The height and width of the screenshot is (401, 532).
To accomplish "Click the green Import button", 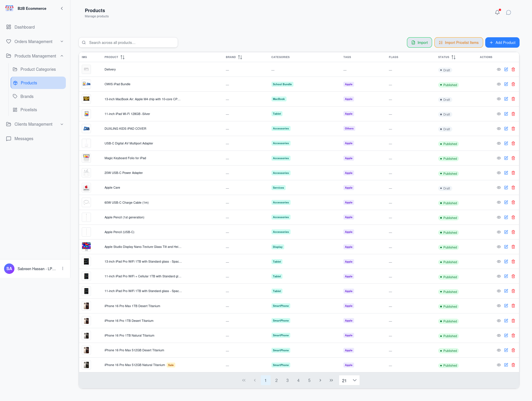I will tap(419, 42).
